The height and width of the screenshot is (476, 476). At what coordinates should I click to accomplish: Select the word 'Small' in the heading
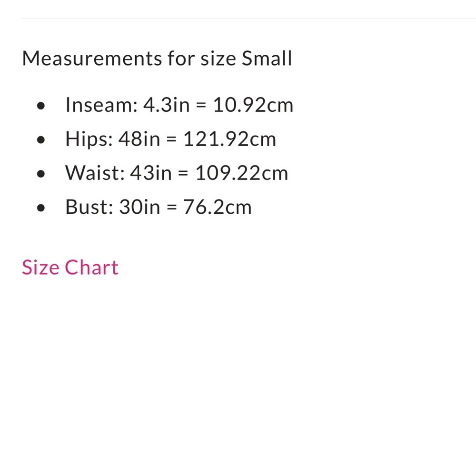(267, 58)
